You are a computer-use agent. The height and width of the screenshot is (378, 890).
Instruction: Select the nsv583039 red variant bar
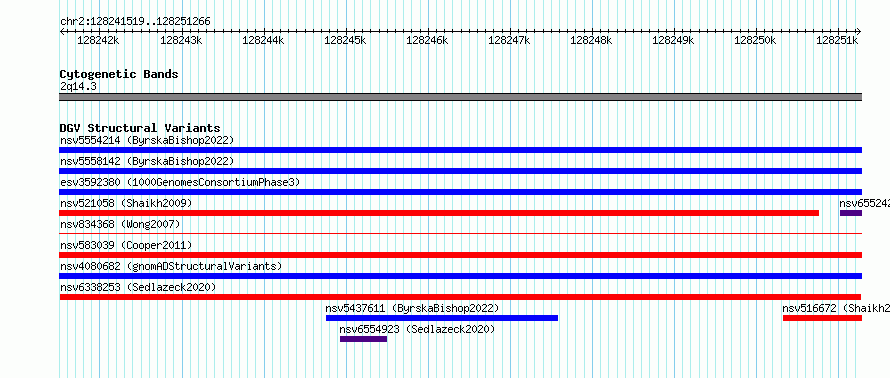pyautogui.click(x=460, y=255)
